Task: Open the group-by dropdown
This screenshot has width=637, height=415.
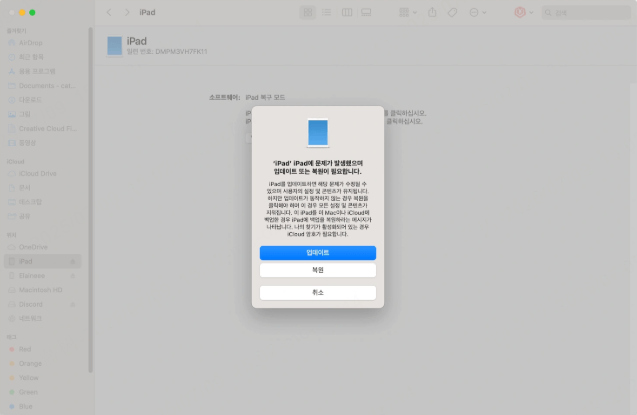Action: click(x=407, y=13)
